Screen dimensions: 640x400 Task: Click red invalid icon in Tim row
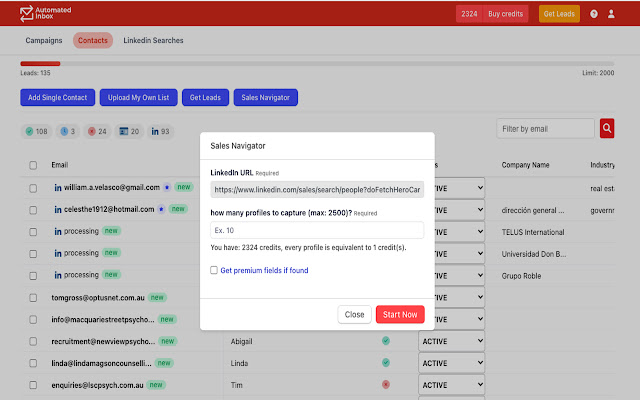click(x=386, y=384)
